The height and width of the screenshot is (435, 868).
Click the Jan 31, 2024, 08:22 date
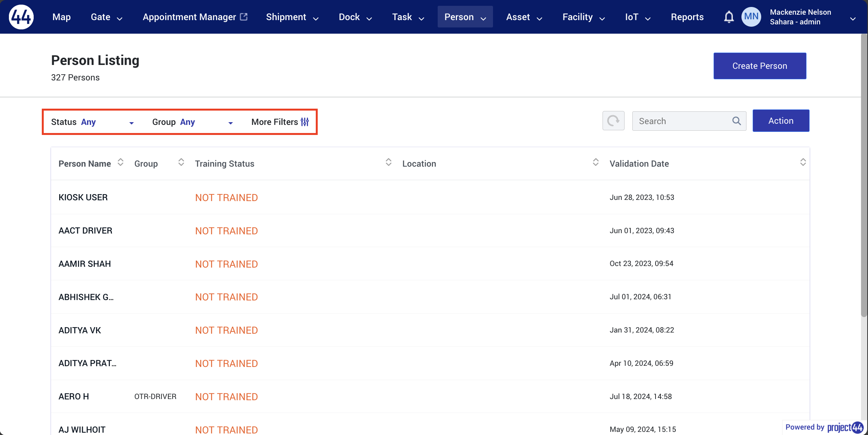click(x=642, y=330)
